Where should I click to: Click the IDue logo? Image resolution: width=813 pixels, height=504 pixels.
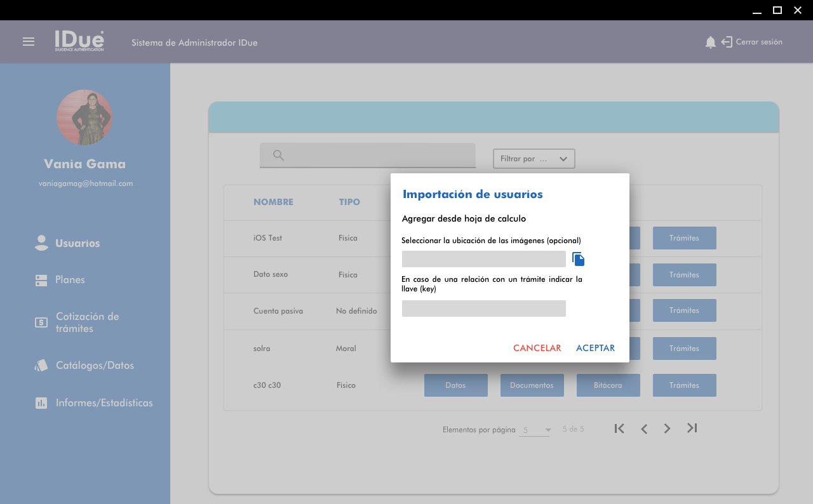click(x=79, y=41)
